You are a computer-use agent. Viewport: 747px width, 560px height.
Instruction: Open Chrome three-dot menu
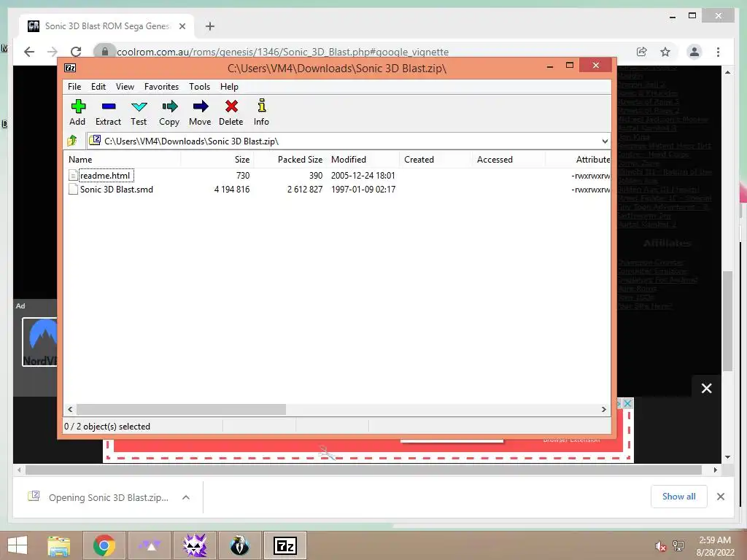pos(718,52)
